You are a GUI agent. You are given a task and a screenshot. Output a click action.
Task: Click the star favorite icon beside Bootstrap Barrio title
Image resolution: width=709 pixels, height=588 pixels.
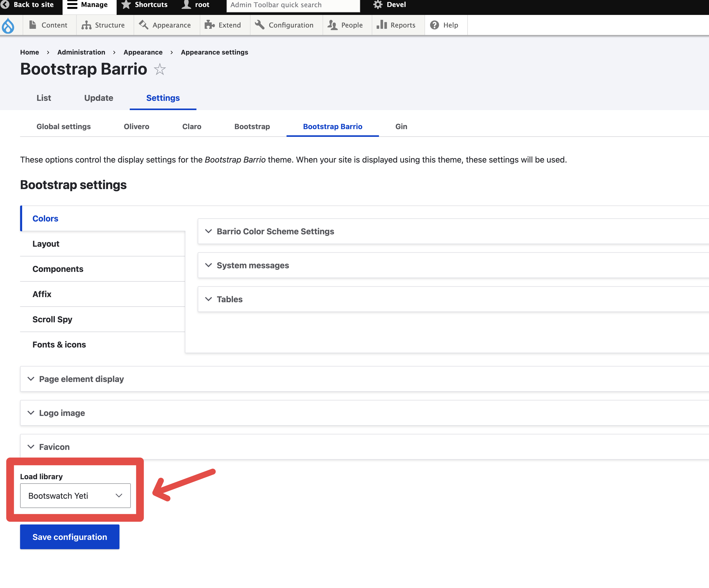pyautogui.click(x=160, y=69)
